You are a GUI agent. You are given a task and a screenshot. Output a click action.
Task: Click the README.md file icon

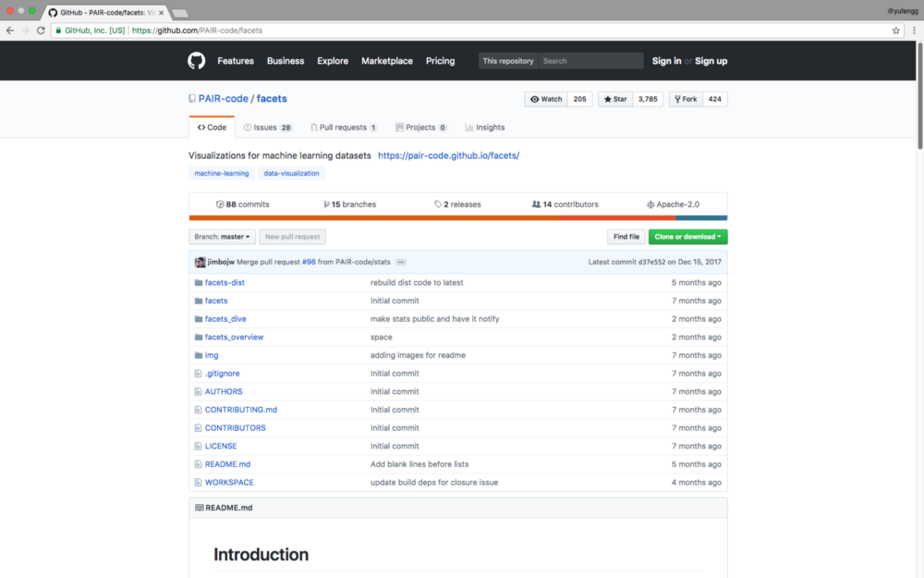click(198, 464)
